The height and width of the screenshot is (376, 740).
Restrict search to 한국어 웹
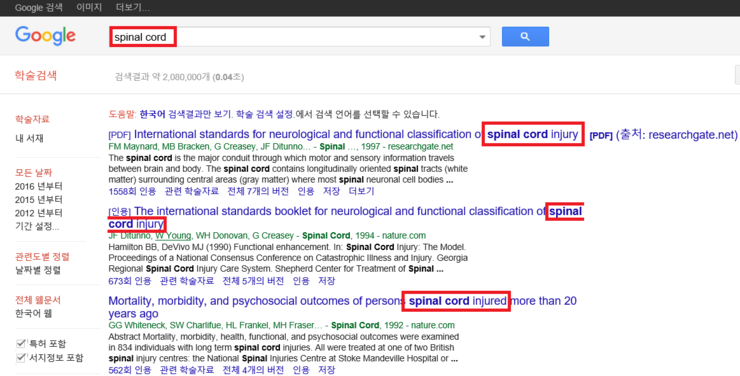(34, 313)
